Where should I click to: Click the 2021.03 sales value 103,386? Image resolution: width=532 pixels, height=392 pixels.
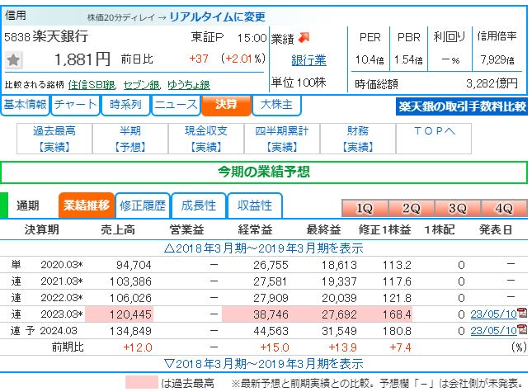pyautogui.click(x=130, y=281)
